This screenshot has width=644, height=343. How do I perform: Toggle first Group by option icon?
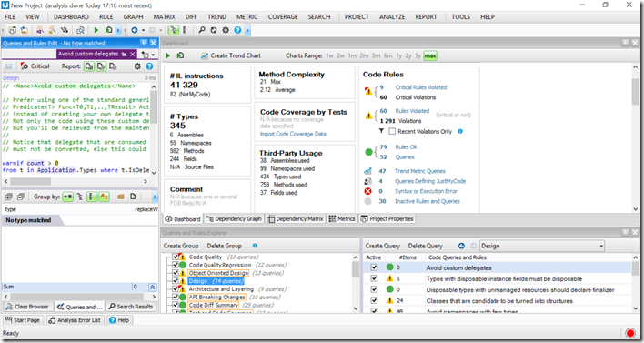pos(68,197)
